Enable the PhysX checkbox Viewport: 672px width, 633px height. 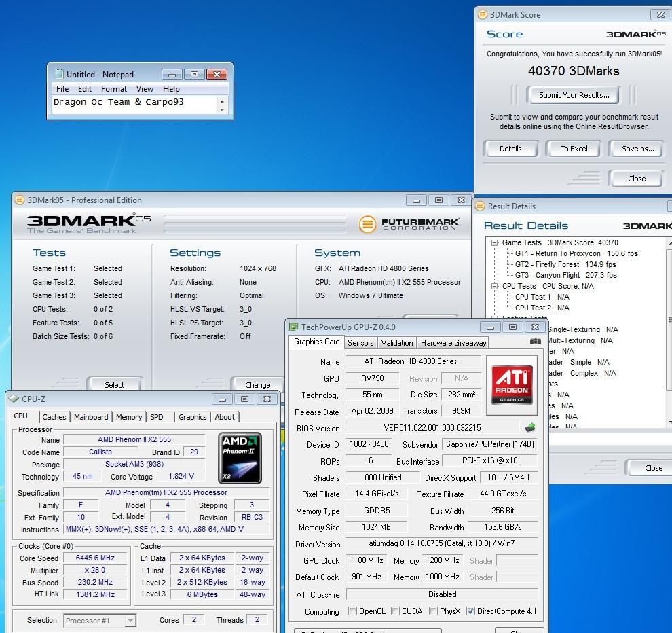[x=433, y=611]
